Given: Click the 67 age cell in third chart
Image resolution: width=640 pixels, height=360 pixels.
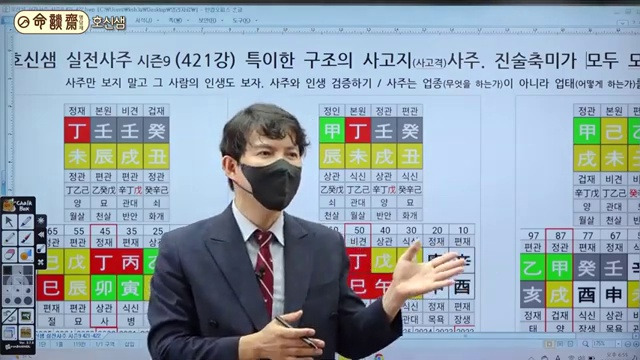Looking at the screenshot, I should click(x=614, y=236).
